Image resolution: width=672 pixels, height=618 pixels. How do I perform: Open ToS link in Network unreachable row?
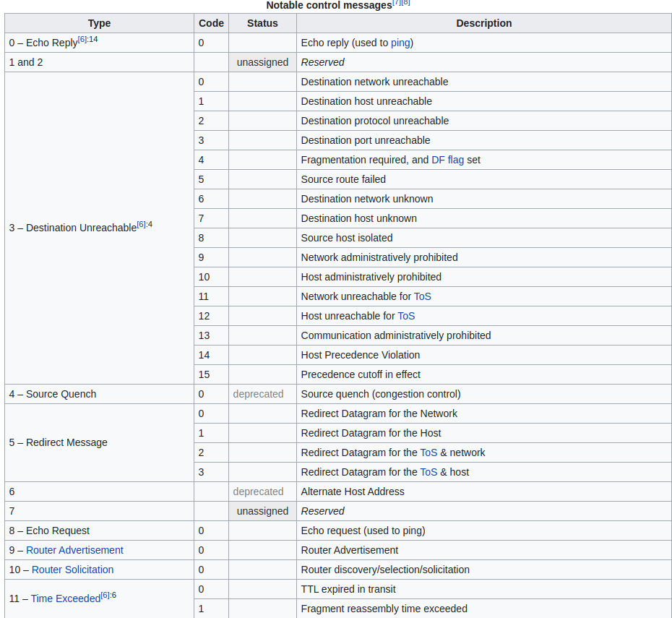click(x=422, y=296)
